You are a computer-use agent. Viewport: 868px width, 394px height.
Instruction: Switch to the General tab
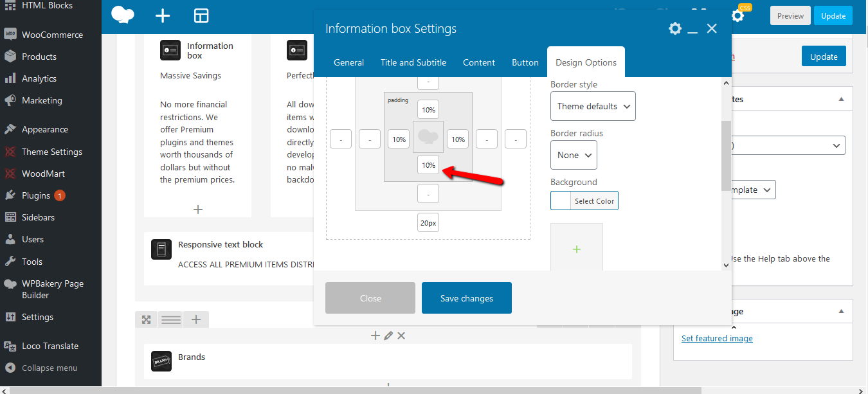(x=349, y=62)
